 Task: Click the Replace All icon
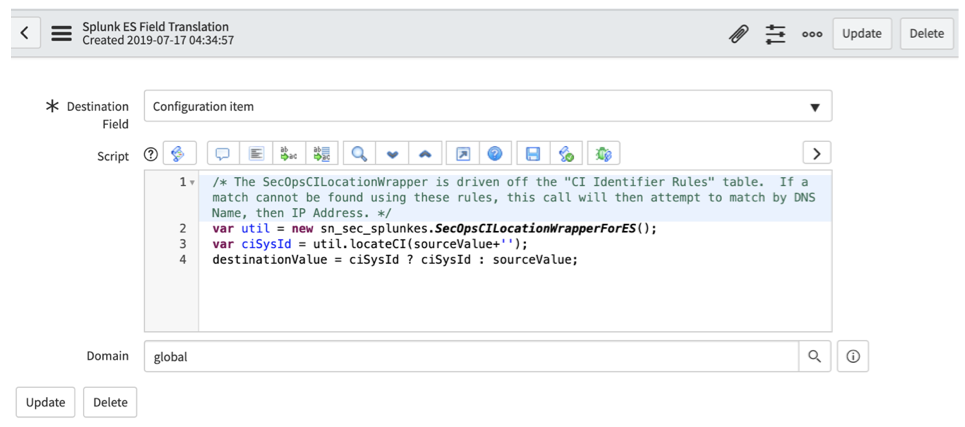click(321, 154)
